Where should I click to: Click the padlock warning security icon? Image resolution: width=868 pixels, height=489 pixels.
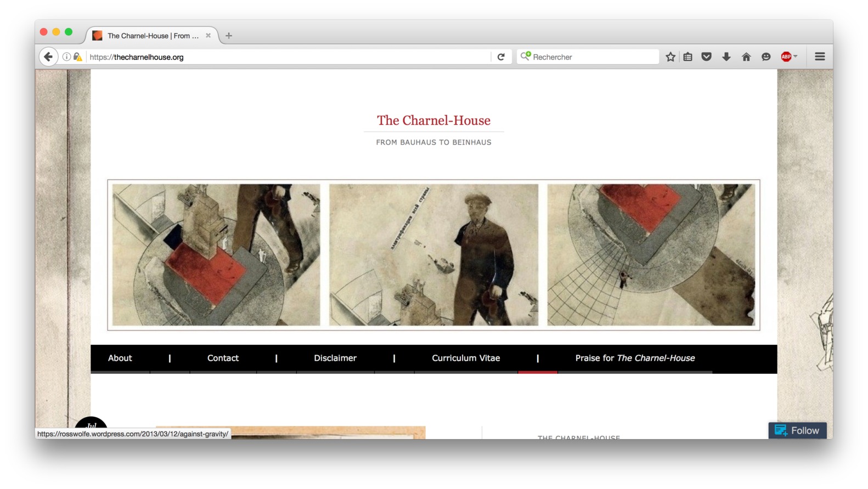click(x=78, y=56)
